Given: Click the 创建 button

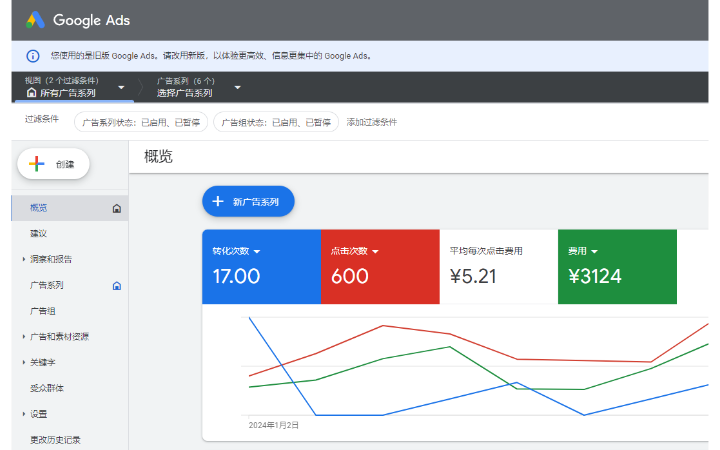Looking at the screenshot, I should 53,164.
